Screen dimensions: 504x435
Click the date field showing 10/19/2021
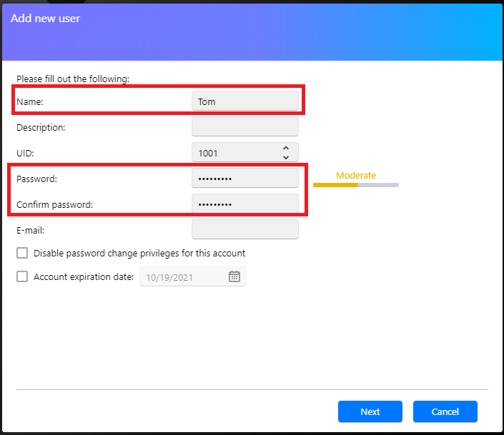click(182, 276)
